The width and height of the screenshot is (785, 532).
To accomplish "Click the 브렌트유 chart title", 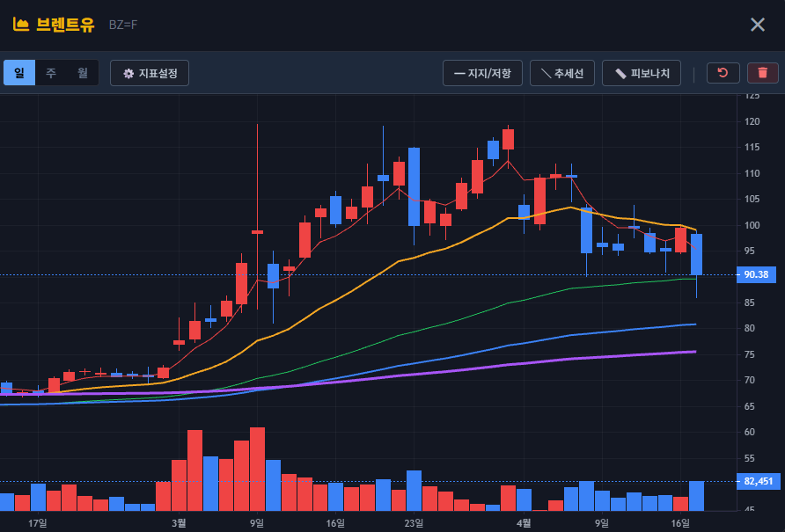I will (65, 25).
